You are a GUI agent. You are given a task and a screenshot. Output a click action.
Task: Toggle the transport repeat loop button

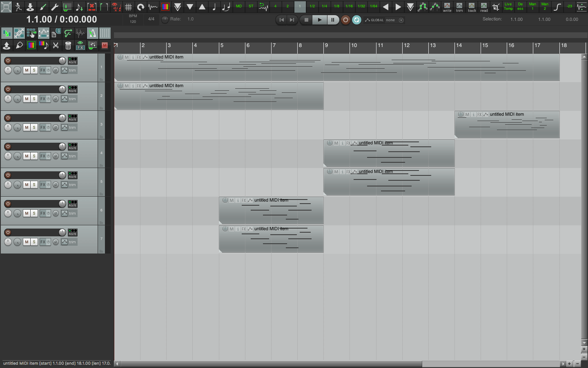tap(356, 20)
